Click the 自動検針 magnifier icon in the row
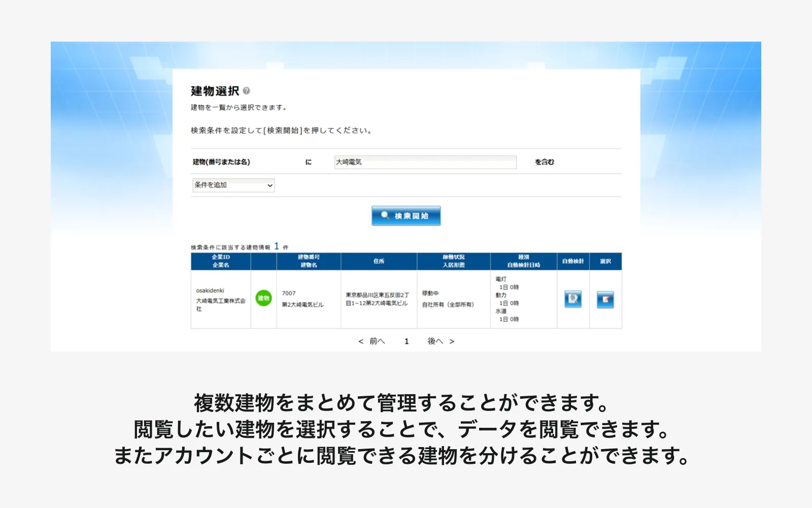This screenshot has width=812, height=508. pyautogui.click(x=573, y=299)
